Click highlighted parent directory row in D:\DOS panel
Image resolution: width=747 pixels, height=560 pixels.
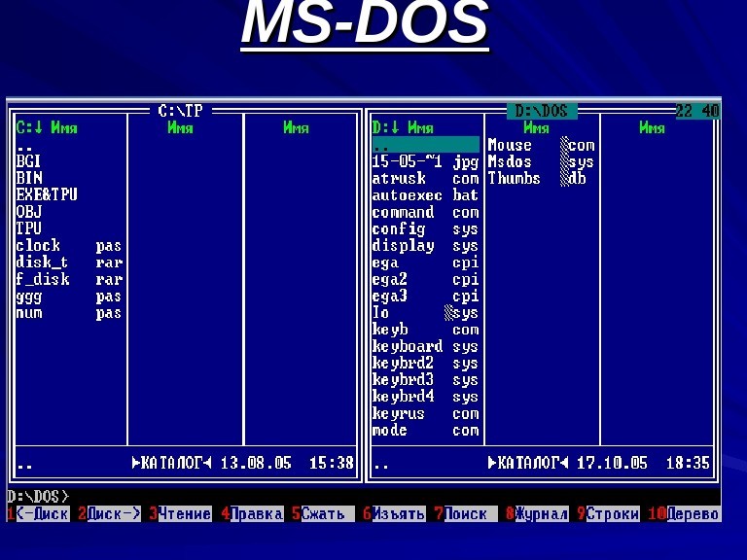click(x=425, y=144)
